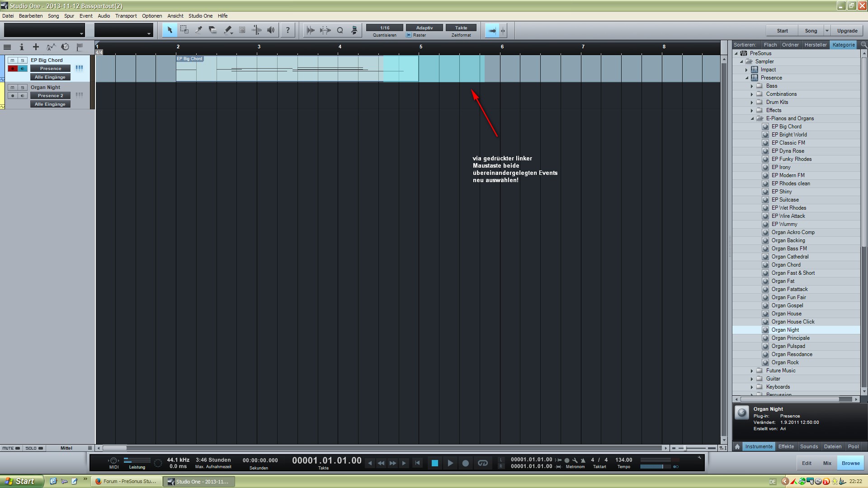Viewport: 868px width, 488px height.
Task: Open the MIDI monitor icon
Action: pos(113,461)
